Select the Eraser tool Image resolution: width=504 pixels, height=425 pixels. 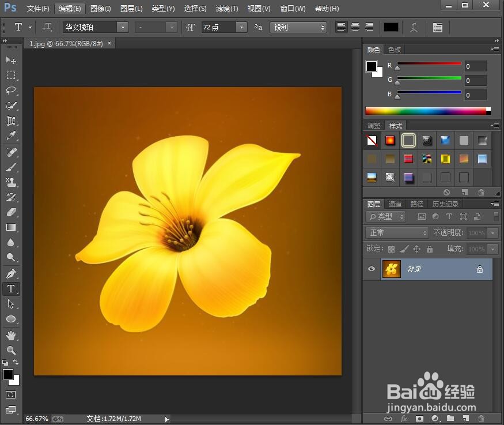[x=11, y=212]
